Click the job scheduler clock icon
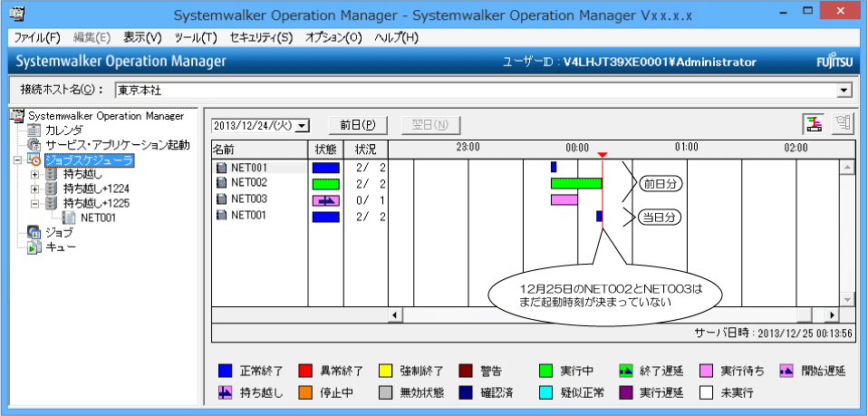Screen dimensions: 868x416 click(34, 160)
